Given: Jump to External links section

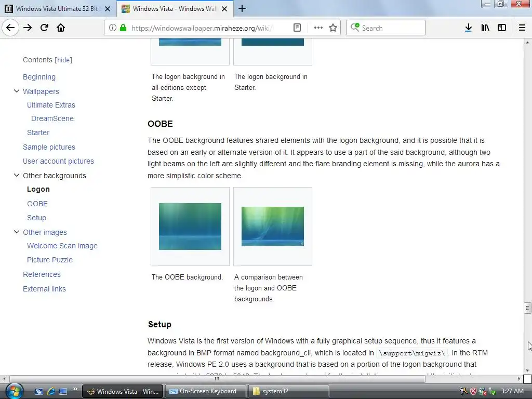Looking at the screenshot, I should pyautogui.click(x=45, y=289).
